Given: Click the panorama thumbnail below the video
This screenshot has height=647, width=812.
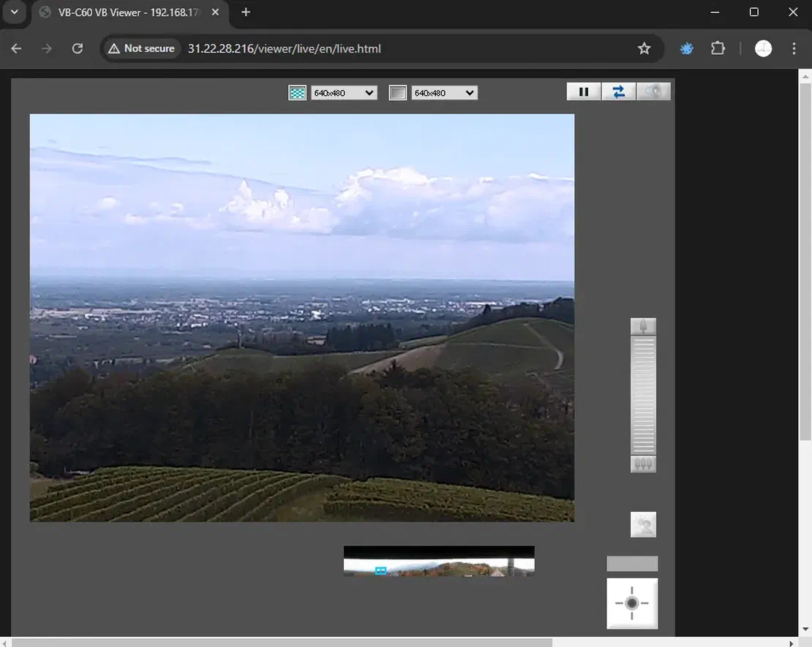Looking at the screenshot, I should [438, 561].
